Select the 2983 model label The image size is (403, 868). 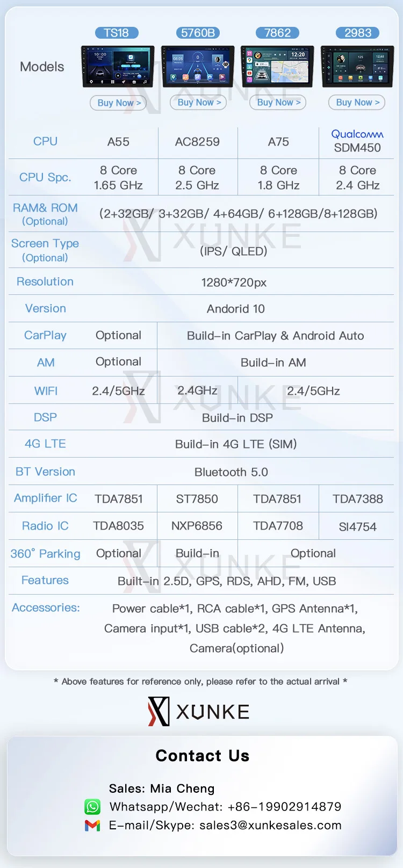click(x=357, y=33)
